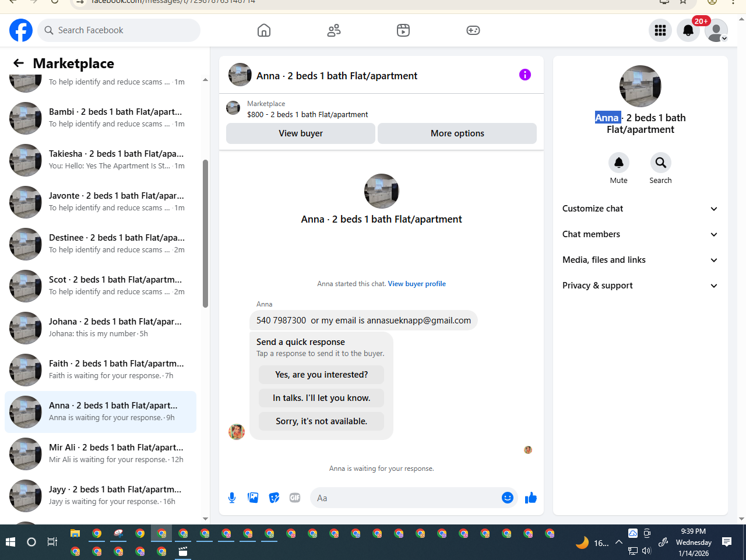Screen dimensions: 746x560
Task: Click $800 - 2 beds 1 bath listing text
Action: pos(308,114)
